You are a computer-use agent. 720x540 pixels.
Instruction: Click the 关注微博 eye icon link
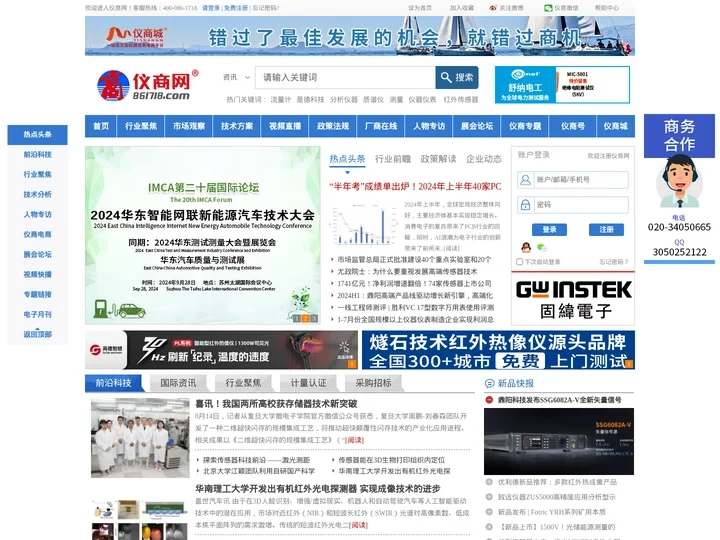493,8
